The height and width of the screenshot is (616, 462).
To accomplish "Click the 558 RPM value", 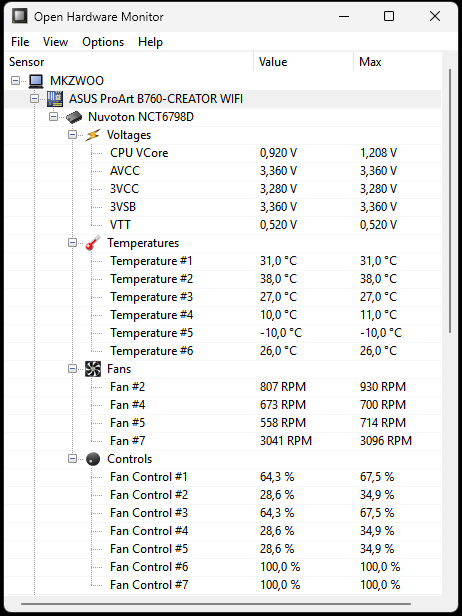I will 282,423.
